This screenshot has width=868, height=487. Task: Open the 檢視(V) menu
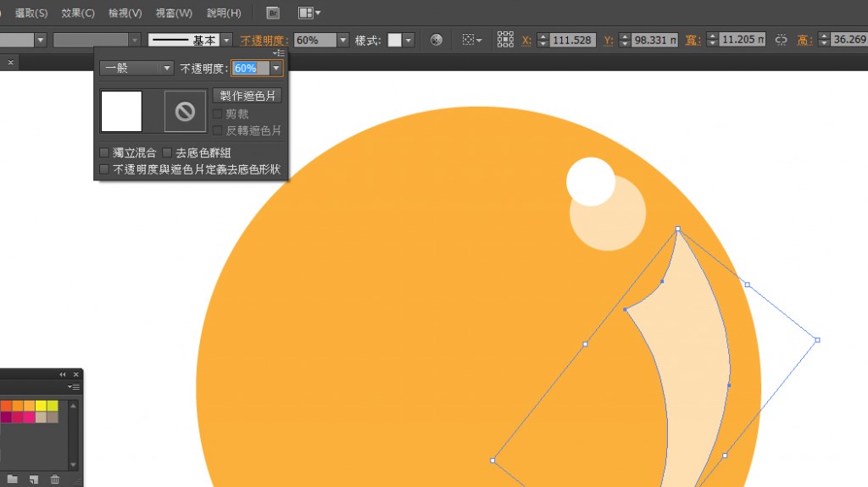[x=125, y=13]
